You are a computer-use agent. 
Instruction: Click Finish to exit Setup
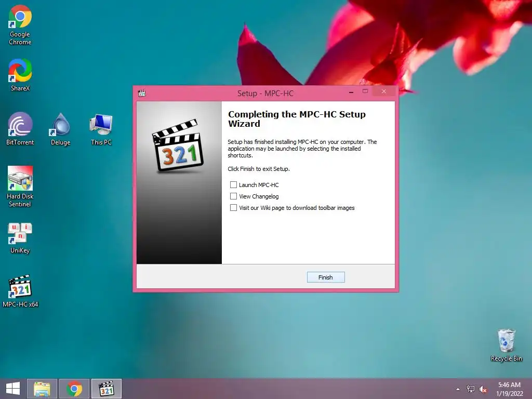(x=326, y=277)
